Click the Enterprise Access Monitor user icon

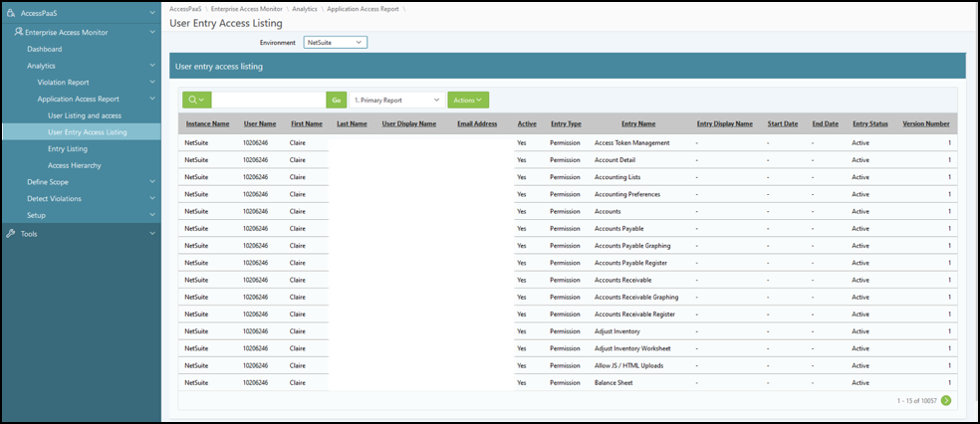click(19, 32)
